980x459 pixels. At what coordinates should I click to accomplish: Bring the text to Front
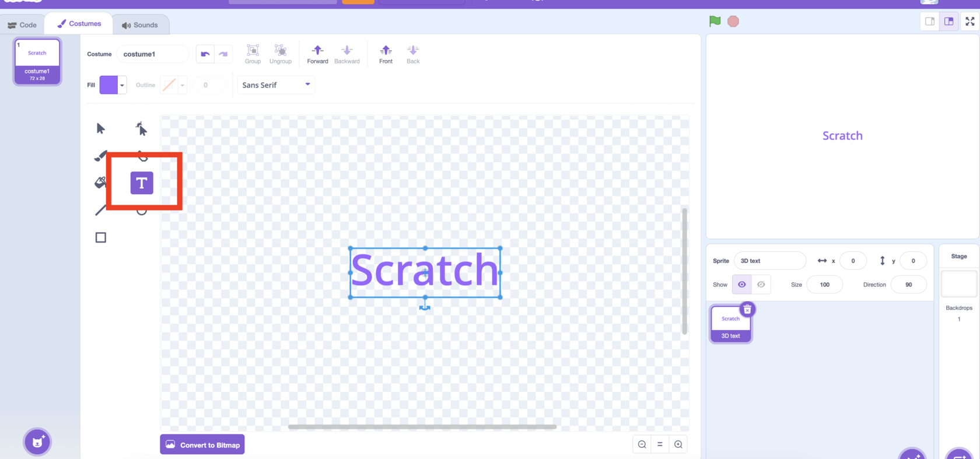coord(386,54)
